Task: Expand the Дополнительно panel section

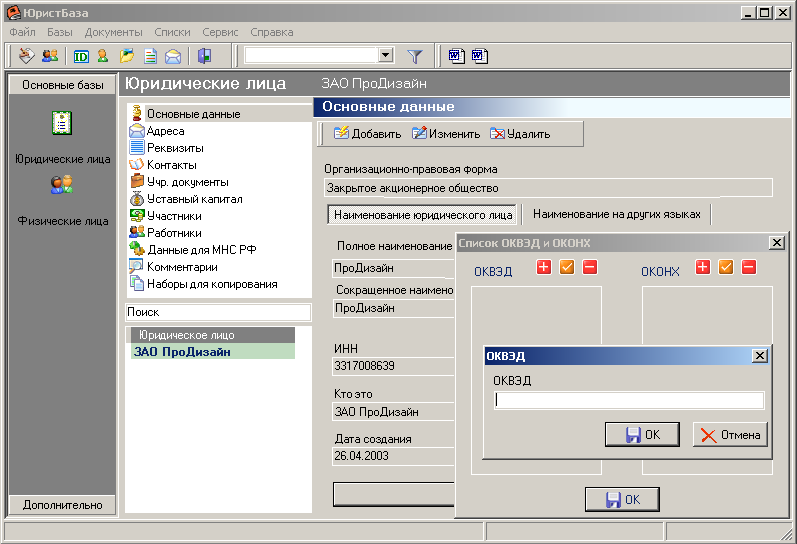Action: point(63,505)
